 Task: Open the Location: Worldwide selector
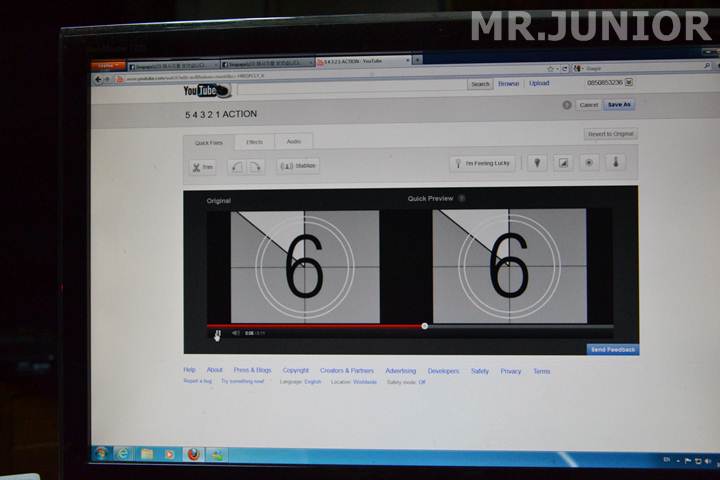click(x=354, y=382)
